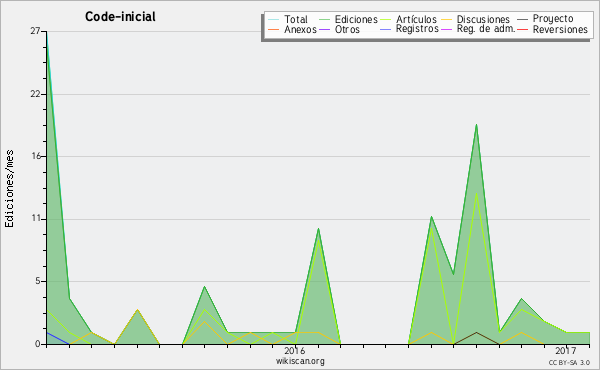Click the 16 y-axis value

click(x=36, y=156)
